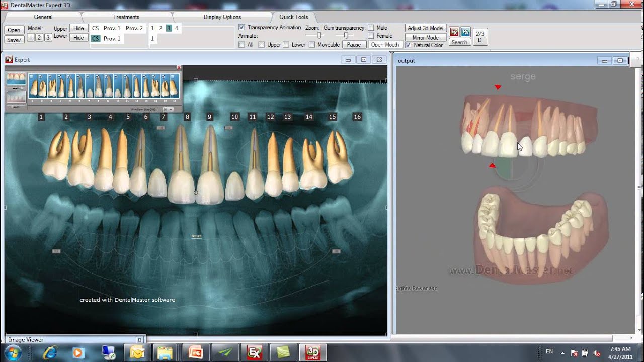
Task: Click the Mirror Mode button
Action: coord(426,38)
